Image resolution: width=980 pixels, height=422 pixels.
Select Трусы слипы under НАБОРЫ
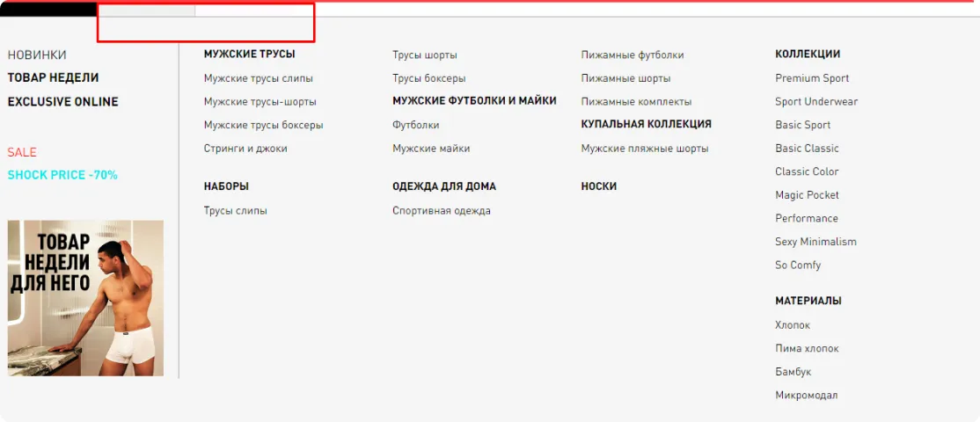[235, 211]
